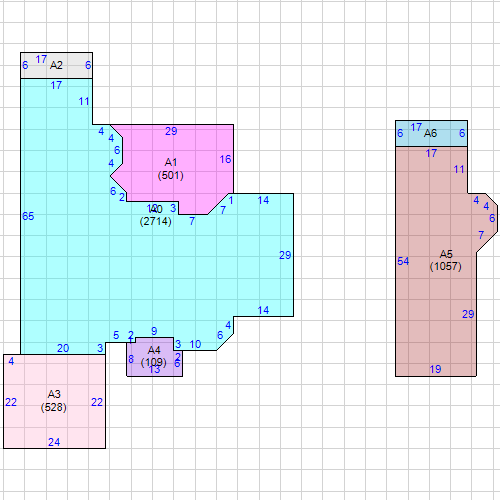
Task: Select the 14 dimension on A0's top right edge
Action: point(263,200)
